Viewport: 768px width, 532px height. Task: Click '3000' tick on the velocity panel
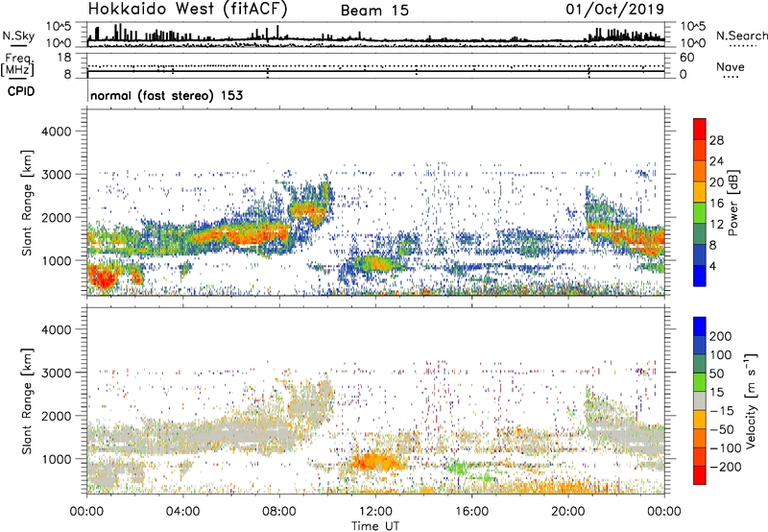(x=57, y=373)
